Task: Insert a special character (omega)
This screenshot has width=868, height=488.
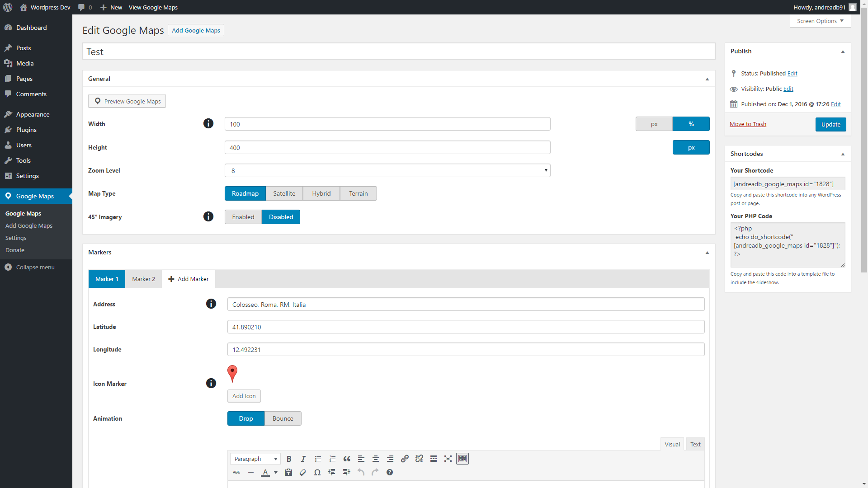Action: point(317,472)
